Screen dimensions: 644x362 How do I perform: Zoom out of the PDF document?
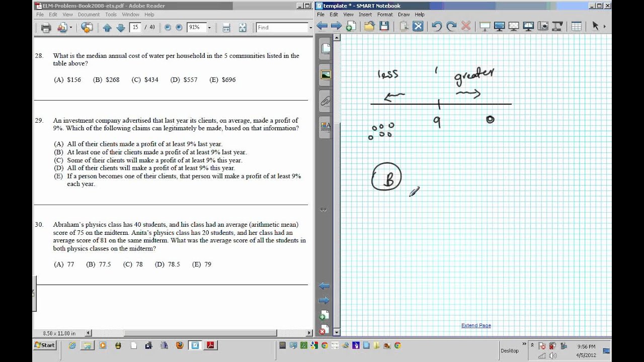click(x=168, y=28)
